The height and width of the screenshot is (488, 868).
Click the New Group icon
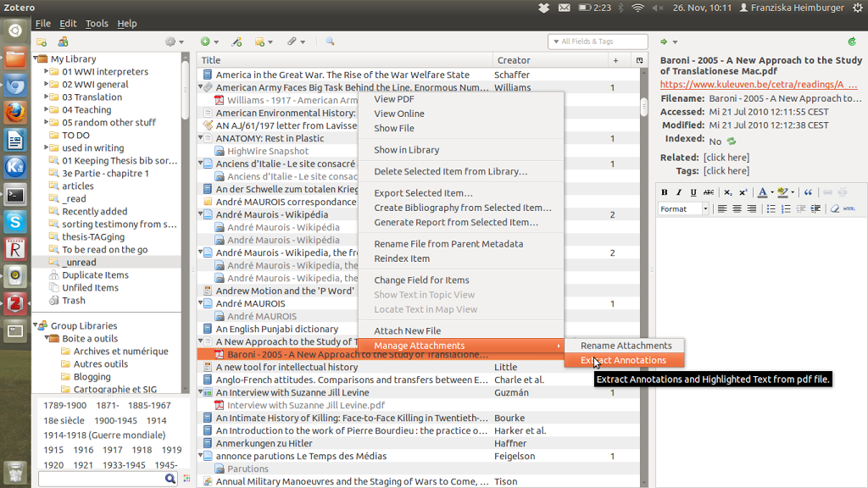(x=63, y=42)
